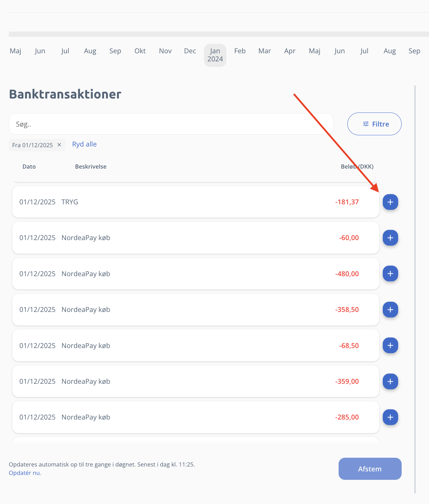429x504 pixels.
Task: Select the Jan 2024 month tab
Action: pyautogui.click(x=215, y=55)
